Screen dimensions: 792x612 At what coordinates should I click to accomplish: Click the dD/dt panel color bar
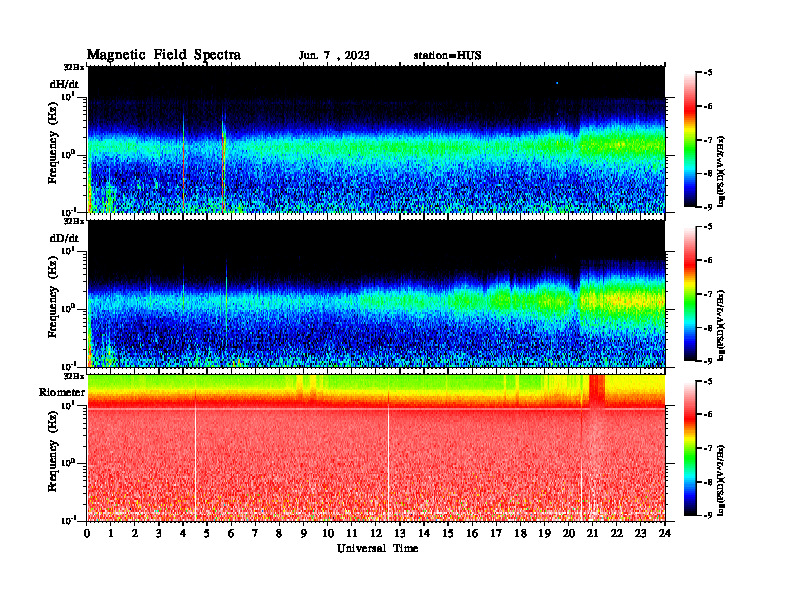690,294
